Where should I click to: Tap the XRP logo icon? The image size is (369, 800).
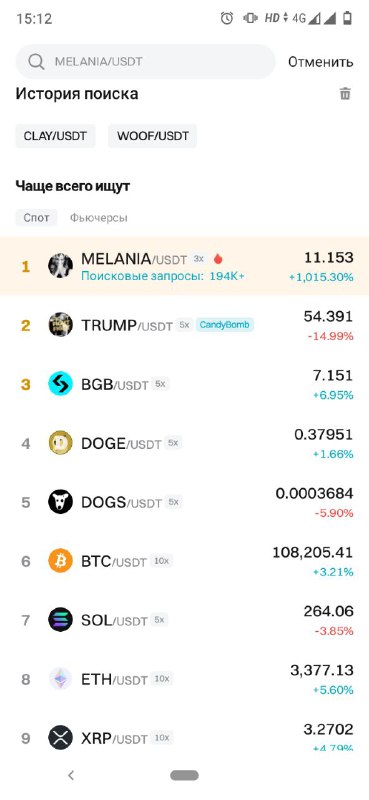[x=60, y=738]
